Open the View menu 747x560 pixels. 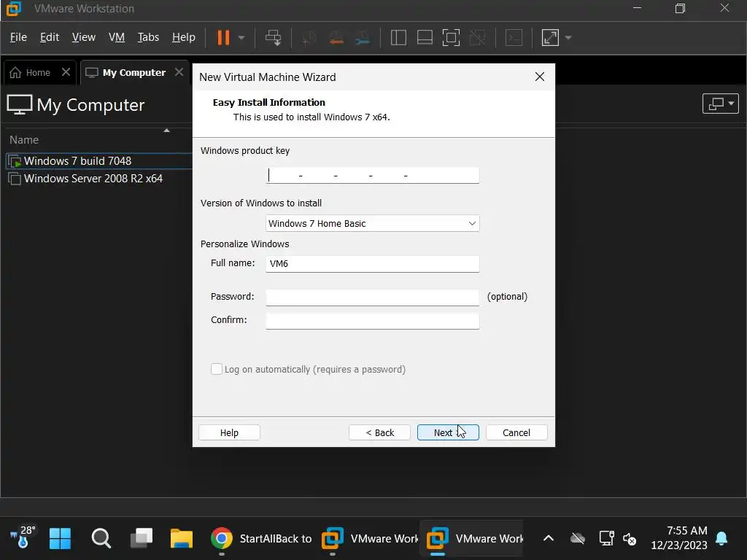pyautogui.click(x=84, y=37)
